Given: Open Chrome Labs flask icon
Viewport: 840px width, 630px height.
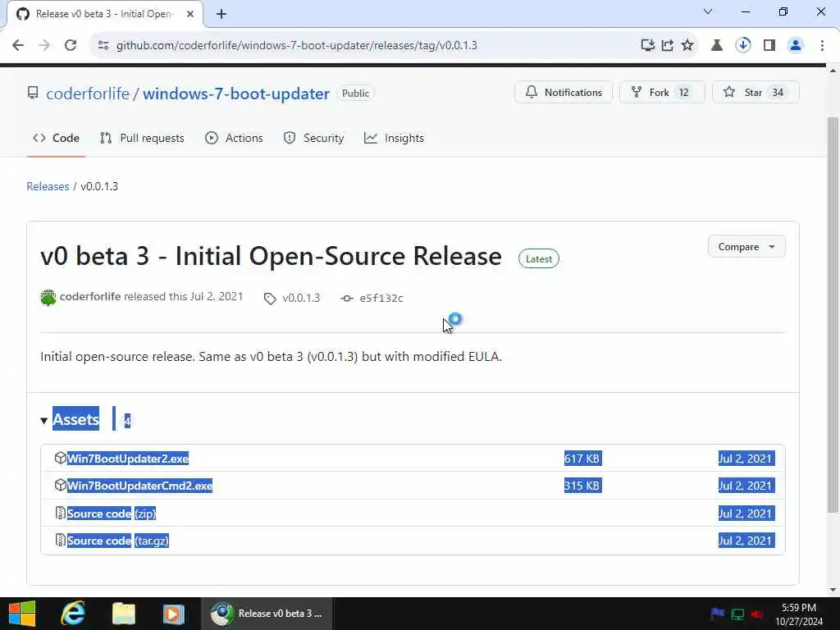Looking at the screenshot, I should [717, 45].
